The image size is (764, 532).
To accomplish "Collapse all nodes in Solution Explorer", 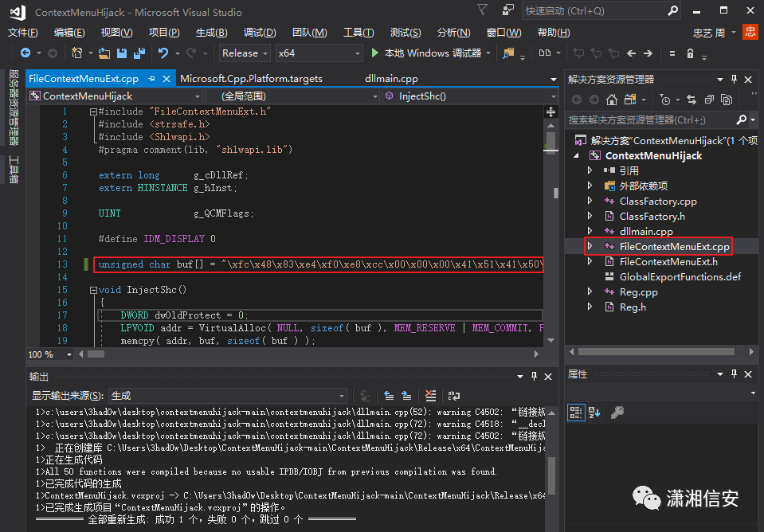I will click(x=709, y=100).
